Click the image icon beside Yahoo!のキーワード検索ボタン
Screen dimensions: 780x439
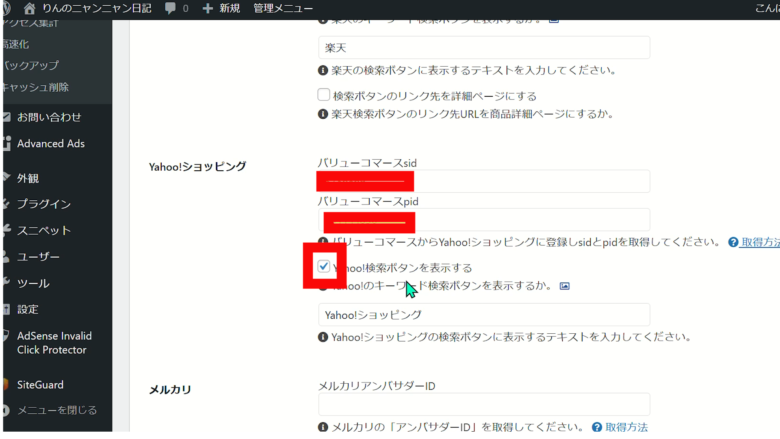[x=565, y=285]
